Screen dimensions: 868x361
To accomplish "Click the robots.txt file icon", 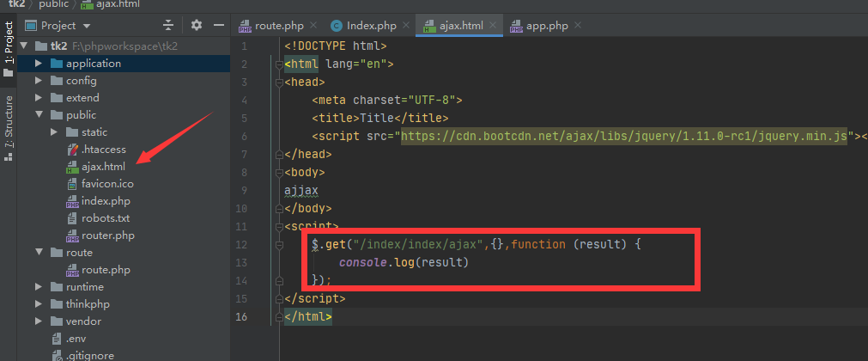I will pos(72,218).
